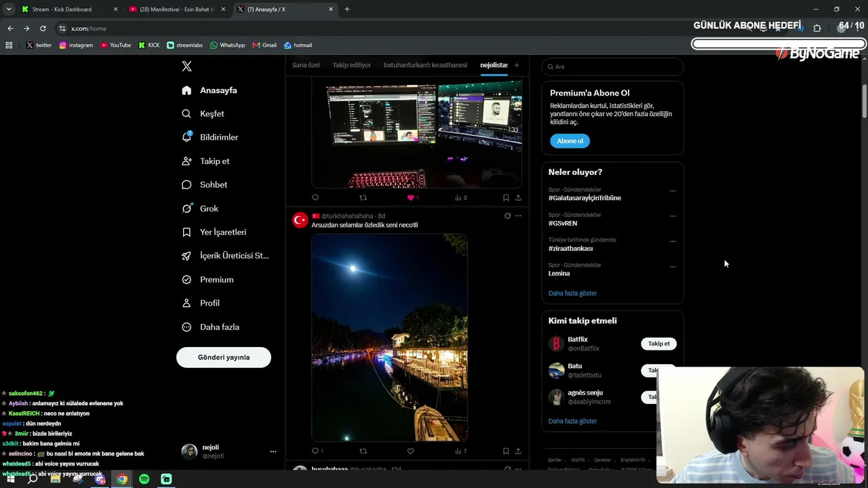Open the browser tab search dropdown
The height and width of the screenshot is (488, 868).
[9, 9]
